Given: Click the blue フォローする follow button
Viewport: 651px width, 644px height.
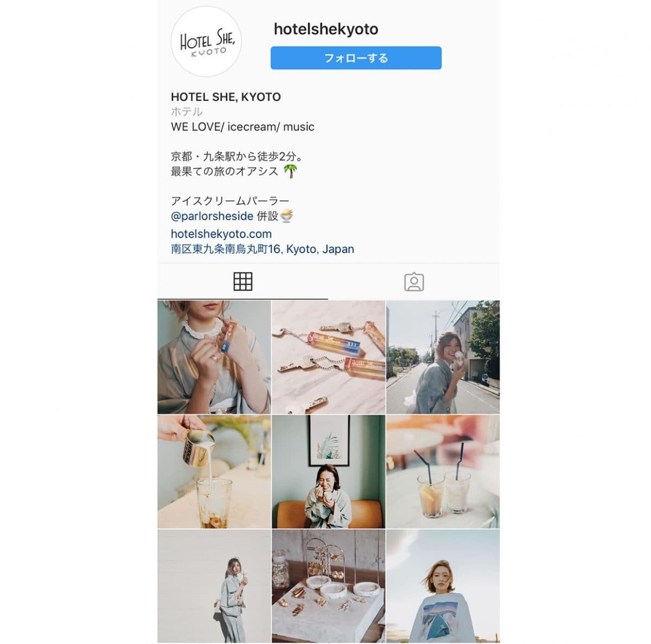Looking at the screenshot, I should [356, 58].
